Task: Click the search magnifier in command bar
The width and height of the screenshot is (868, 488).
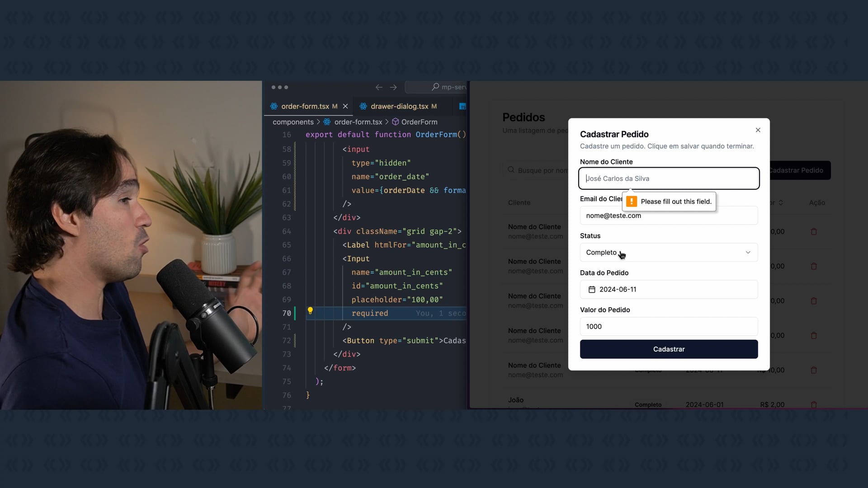Action: (x=435, y=87)
